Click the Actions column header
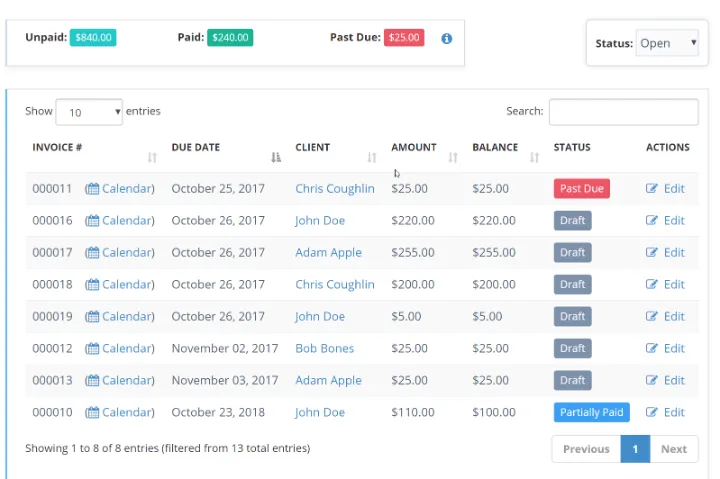 point(668,147)
